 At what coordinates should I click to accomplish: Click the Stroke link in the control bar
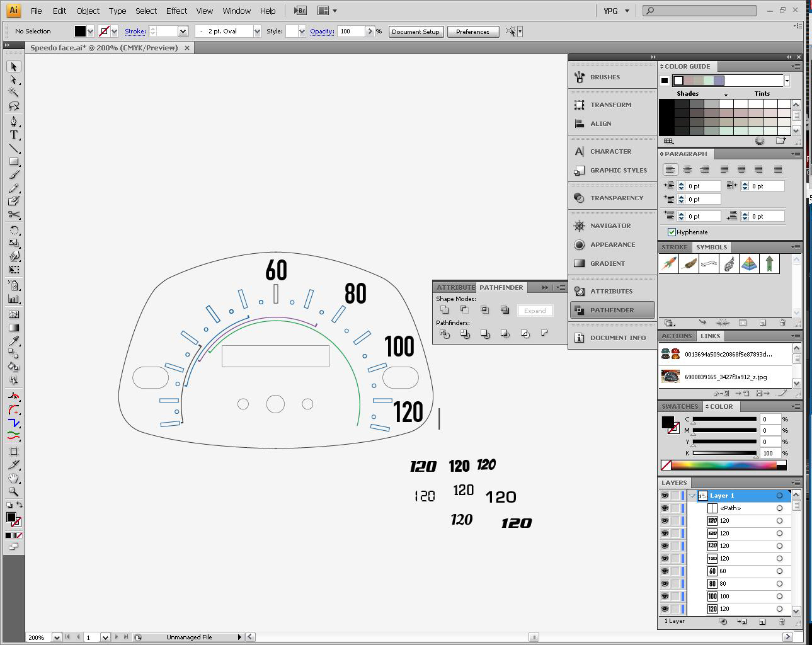[135, 31]
